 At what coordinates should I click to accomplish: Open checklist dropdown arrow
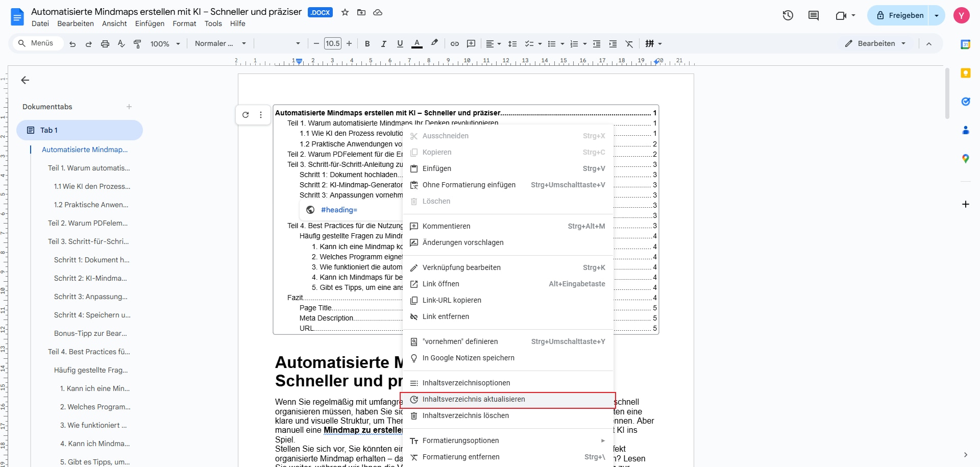pyautogui.click(x=540, y=44)
